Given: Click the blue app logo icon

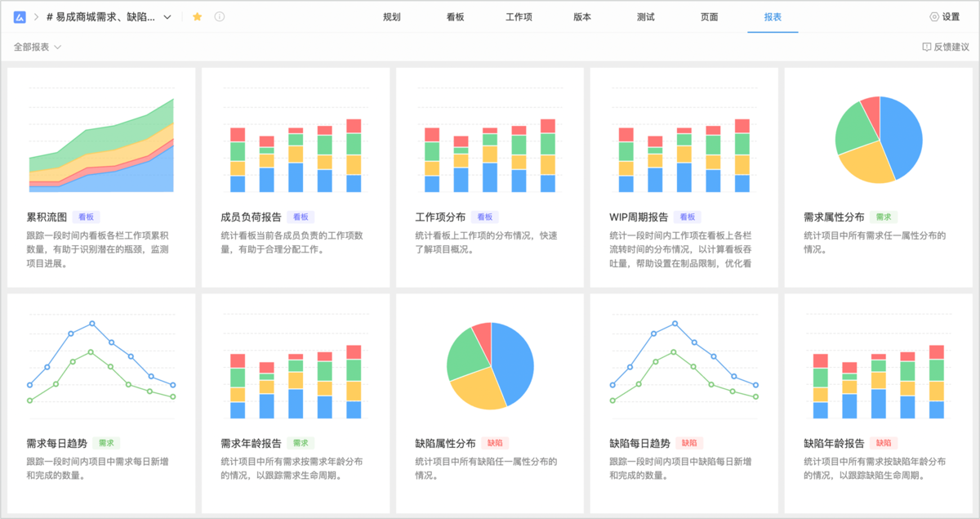Looking at the screenshot, I should (20, 16).
